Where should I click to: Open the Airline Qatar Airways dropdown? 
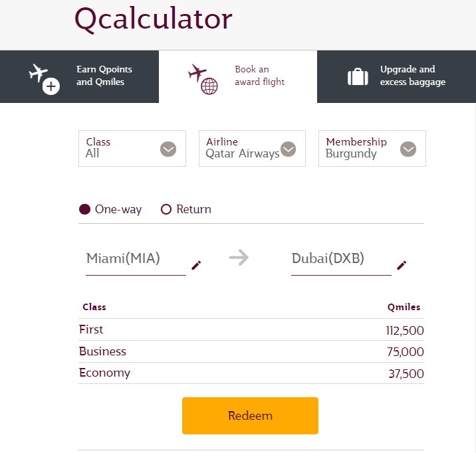point(252,149)
